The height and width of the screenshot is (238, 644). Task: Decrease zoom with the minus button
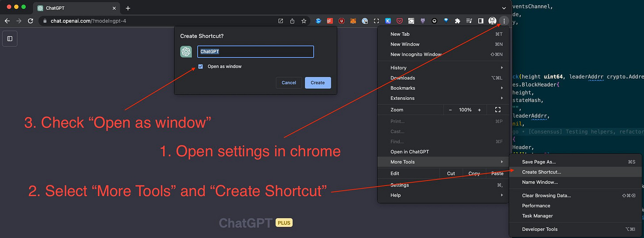450,110
